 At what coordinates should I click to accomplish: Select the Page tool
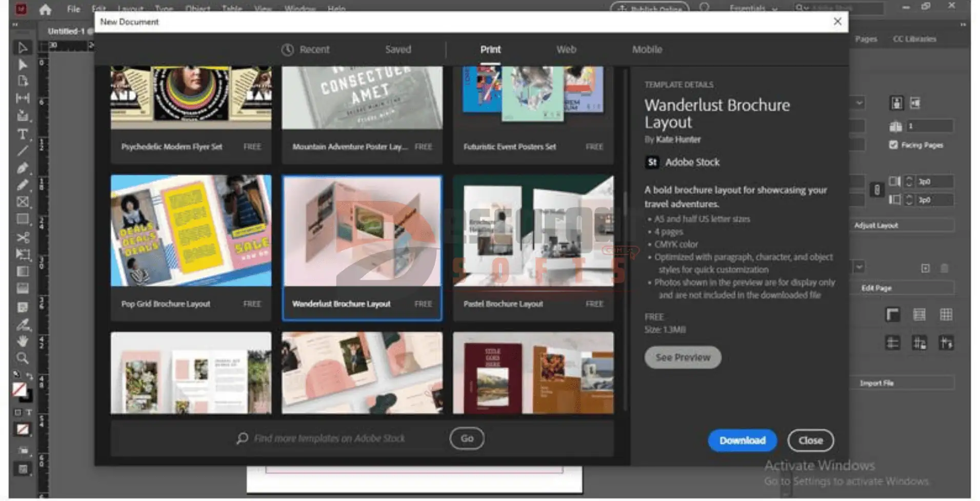pos(23,81)
